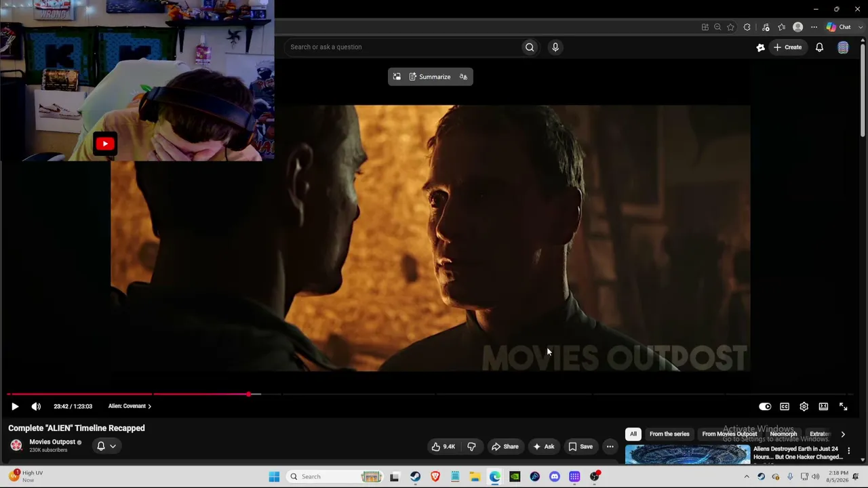This screenshot has width=868, height=488.
Task: Open Discord from the taskbar
Action: (555, 476)
